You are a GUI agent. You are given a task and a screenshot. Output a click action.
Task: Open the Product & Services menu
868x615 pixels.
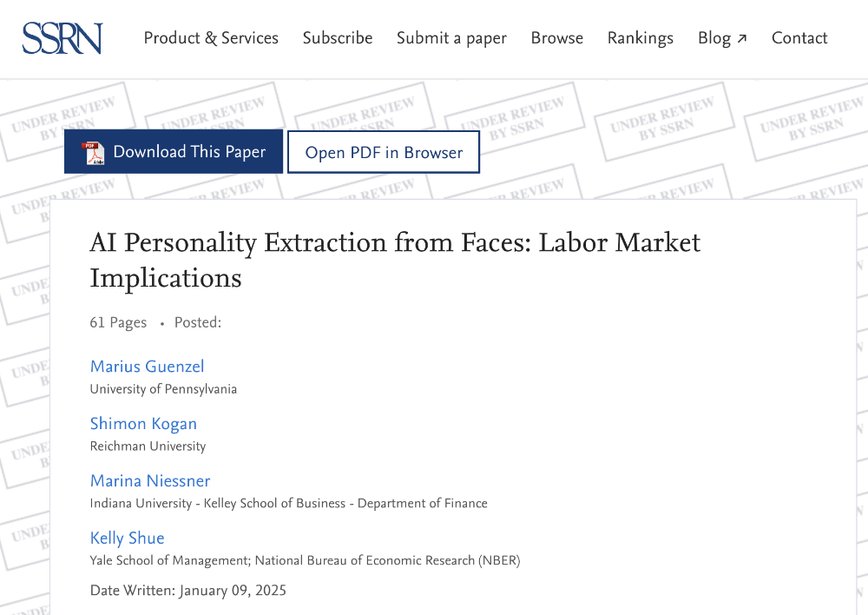point(211,37)
